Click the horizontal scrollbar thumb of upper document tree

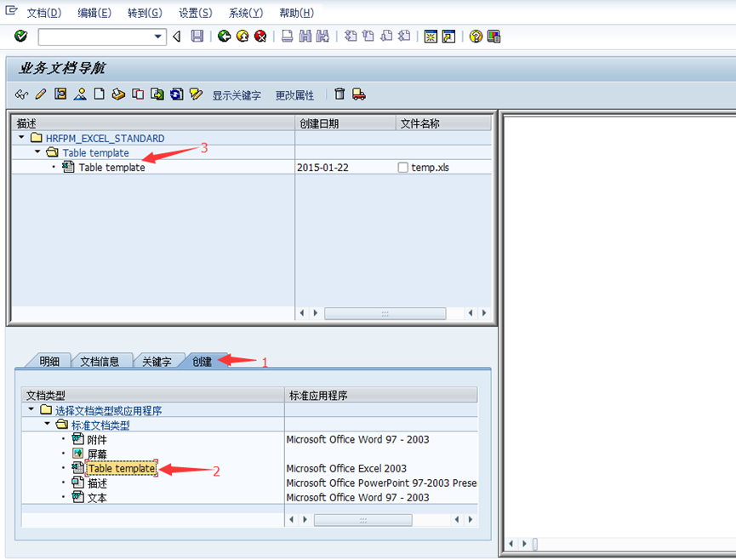[385, 313]
